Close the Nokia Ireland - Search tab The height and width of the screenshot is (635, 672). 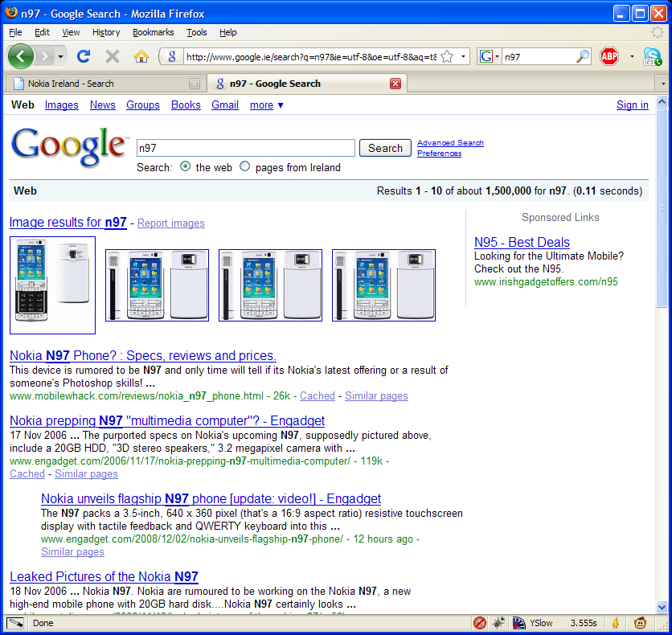(x=195, y=84)
